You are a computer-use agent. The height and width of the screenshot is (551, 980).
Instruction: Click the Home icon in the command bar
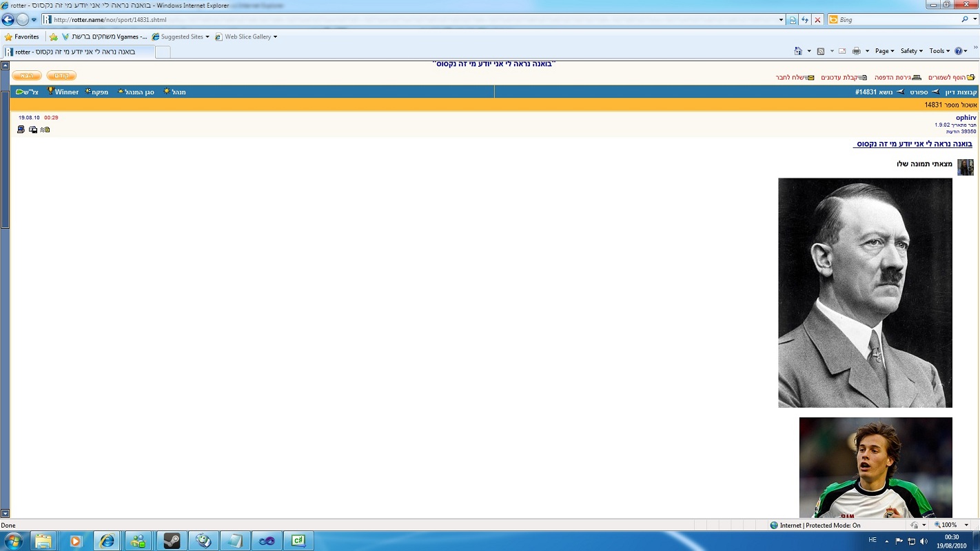798,51
